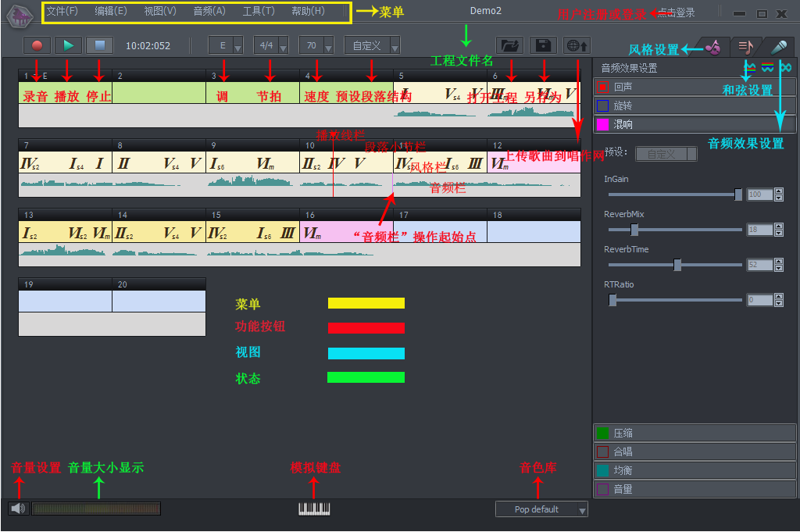800x532 pixels.
Task: Expand the tempo 70 dropdown
Action: tap(316, 46)
